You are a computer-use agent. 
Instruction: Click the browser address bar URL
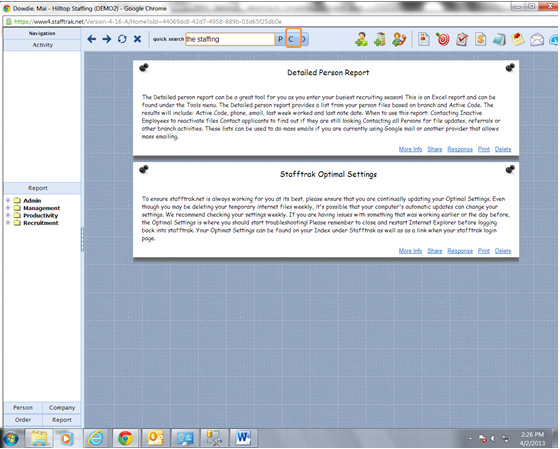pos(148,21)
